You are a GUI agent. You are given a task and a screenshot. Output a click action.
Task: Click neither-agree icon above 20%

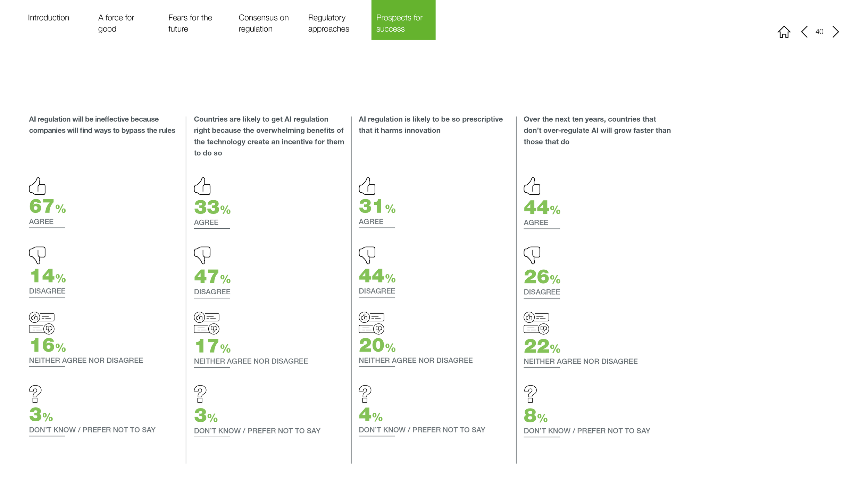(x=372, y=323)
